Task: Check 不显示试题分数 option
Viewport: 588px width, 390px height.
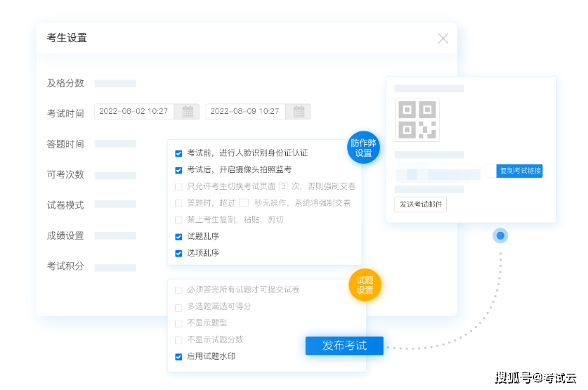Action: point(178,340)
